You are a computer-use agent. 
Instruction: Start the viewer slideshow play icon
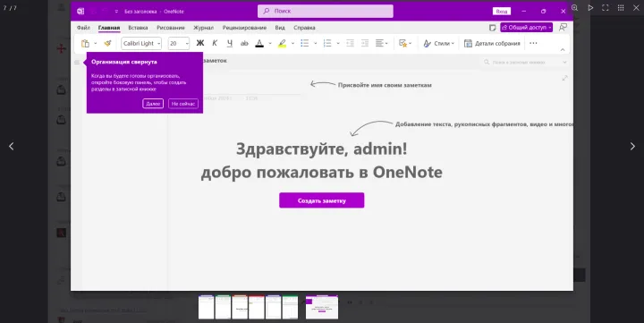coord(590,7)
